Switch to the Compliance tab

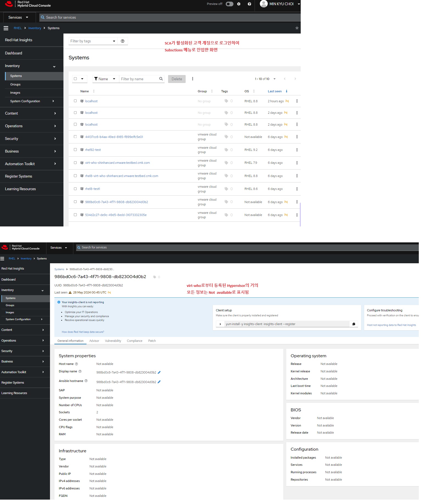coord(135,341)
